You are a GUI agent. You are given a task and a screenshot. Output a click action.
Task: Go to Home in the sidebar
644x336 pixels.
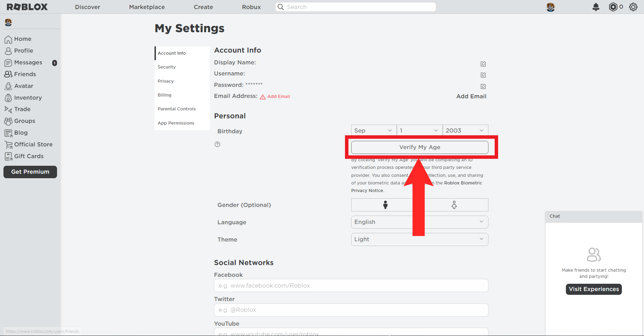click(18, 39)
